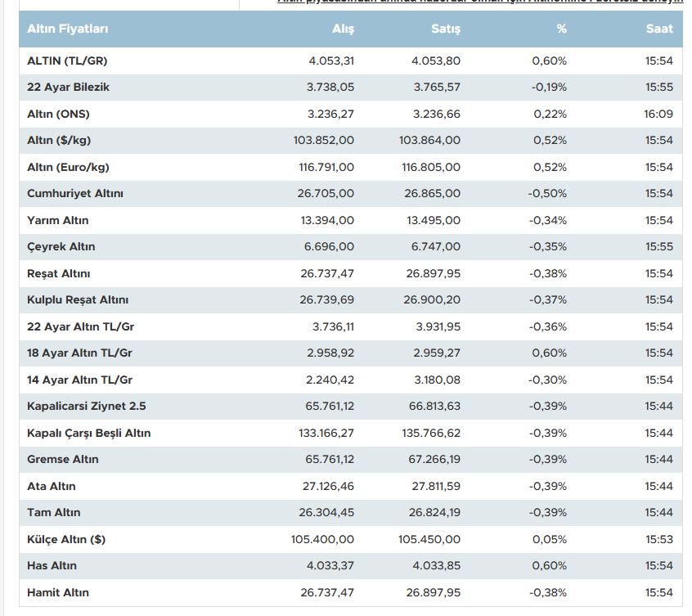Click 14 Ayar Altın TL/Gr

click(x=79, y=380)
